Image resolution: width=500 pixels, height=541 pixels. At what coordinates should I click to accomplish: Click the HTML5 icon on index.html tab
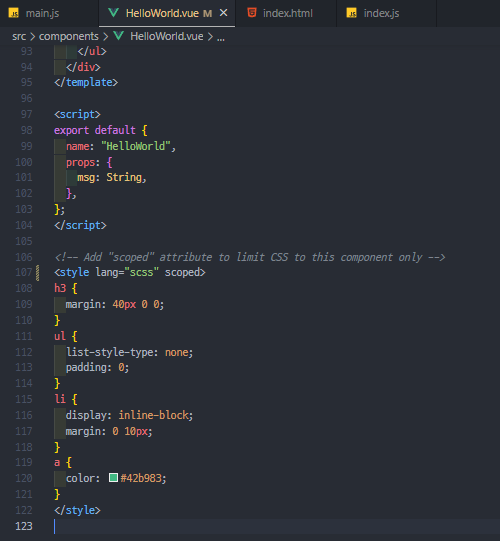[252, 13]
